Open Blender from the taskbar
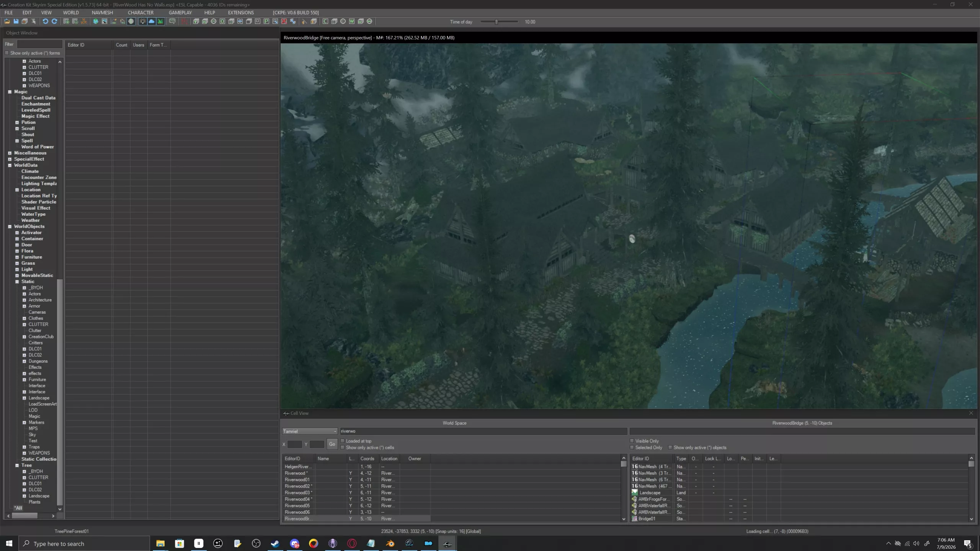Image resolution: width=980 pixels, height=551 pixels. point(390,543)
